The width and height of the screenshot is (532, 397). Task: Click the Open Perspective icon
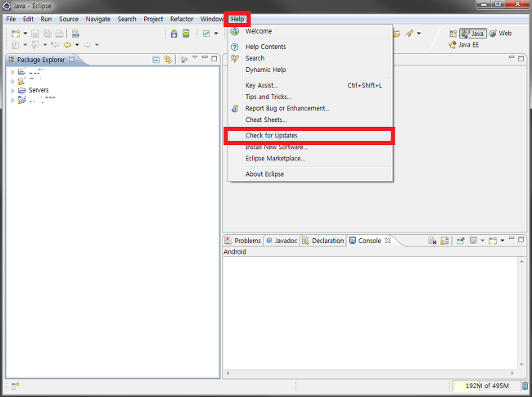[453, 34]
